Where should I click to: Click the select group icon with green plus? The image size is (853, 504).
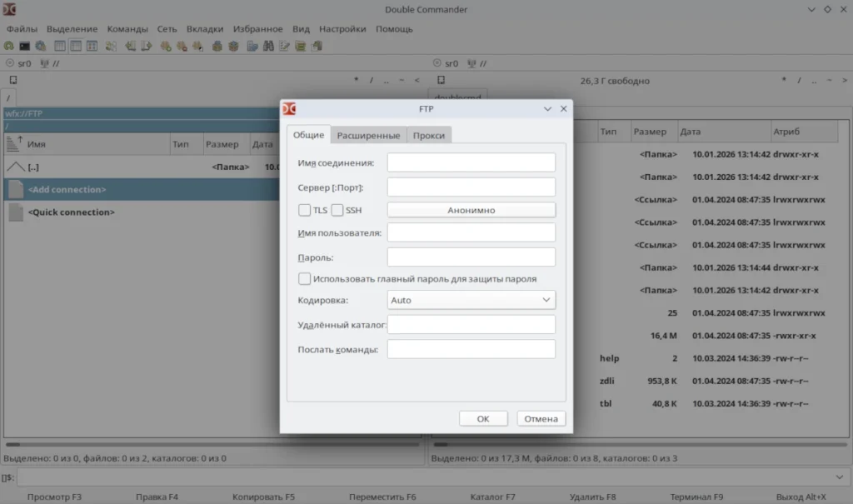[x=166, y=47]
